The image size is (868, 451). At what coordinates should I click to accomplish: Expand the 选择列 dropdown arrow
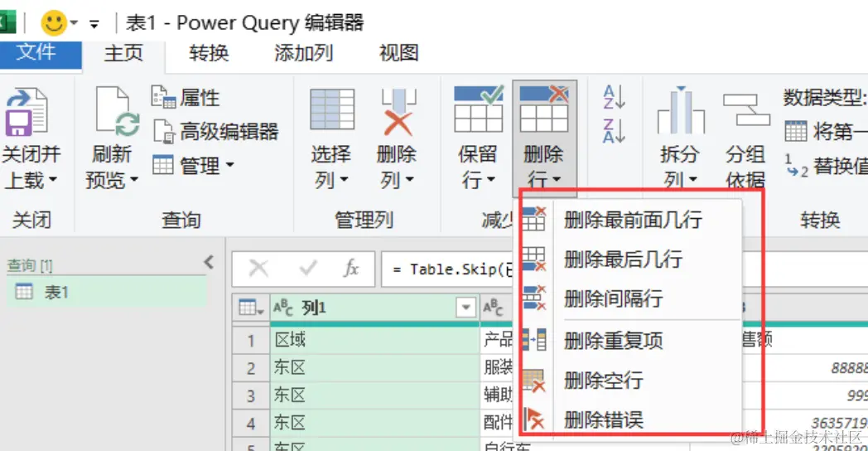coord(344,180)
